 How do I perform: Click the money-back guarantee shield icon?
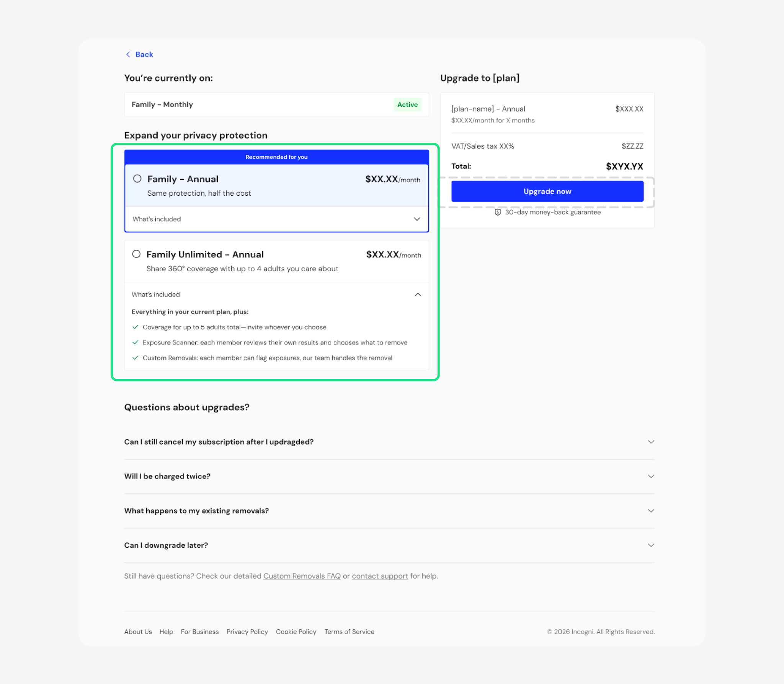click(498, 212)
